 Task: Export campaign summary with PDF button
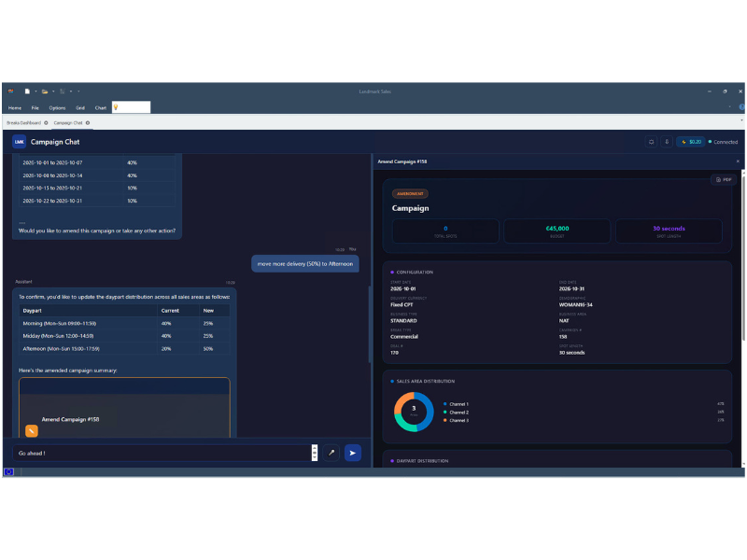724,179
